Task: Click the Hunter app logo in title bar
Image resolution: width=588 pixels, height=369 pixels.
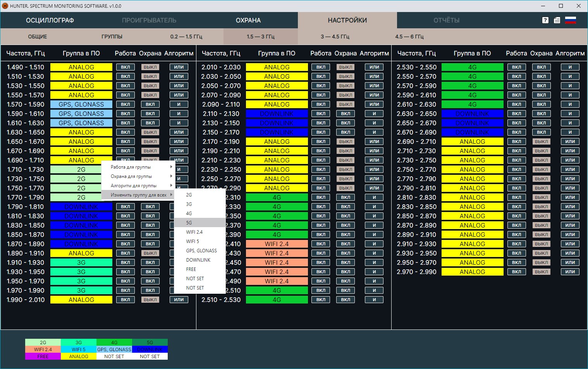Action: pos(5,6)
